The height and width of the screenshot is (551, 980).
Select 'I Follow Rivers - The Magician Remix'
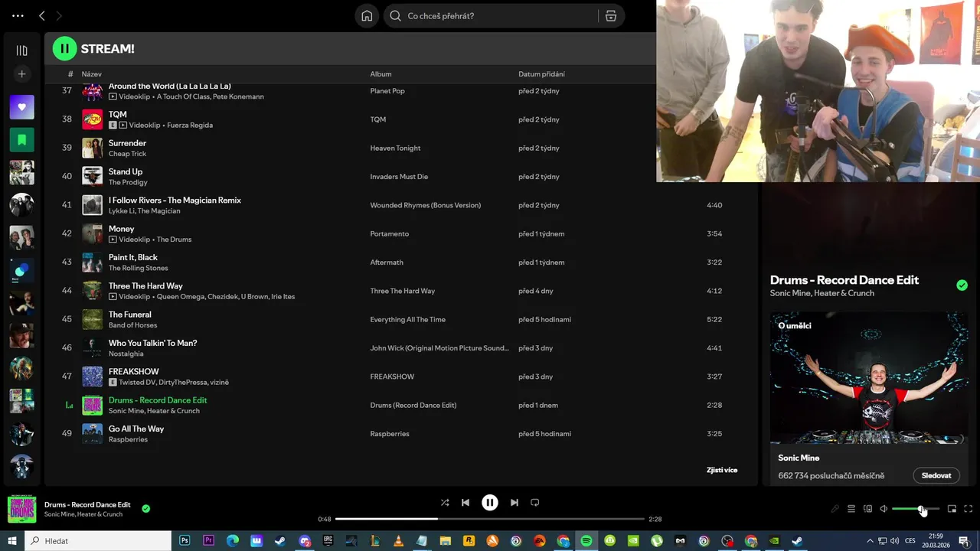pos(175,200)
